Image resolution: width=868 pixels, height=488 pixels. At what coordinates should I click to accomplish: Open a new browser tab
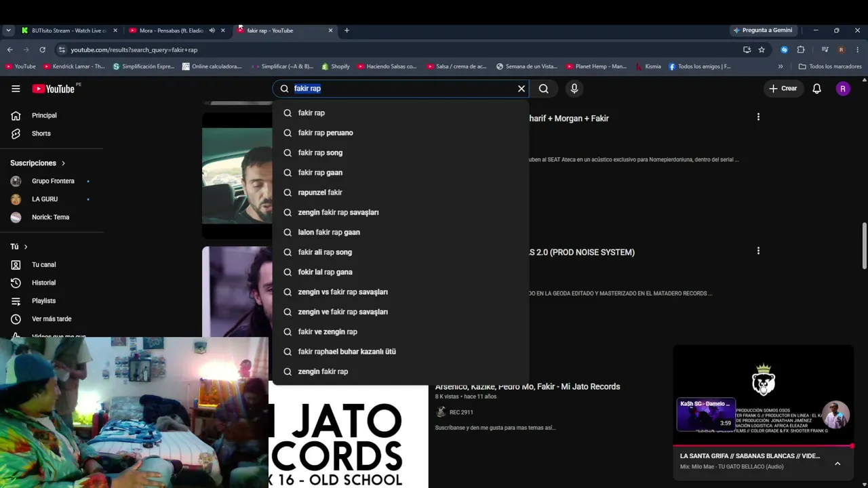[x=347, y=30]
